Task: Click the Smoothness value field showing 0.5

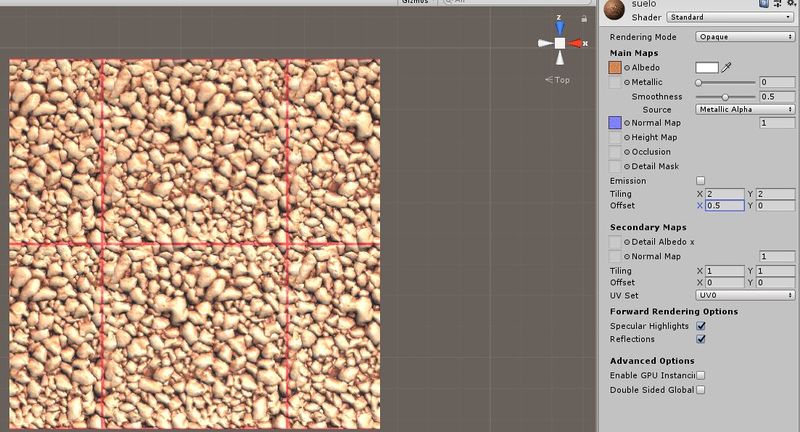Action: [x=777, y=96]
